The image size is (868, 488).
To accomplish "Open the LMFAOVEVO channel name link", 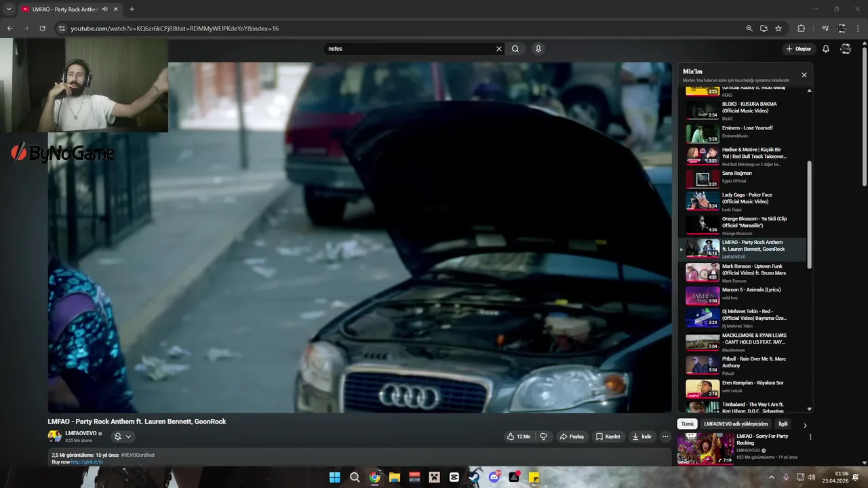I will coord(81,433).
